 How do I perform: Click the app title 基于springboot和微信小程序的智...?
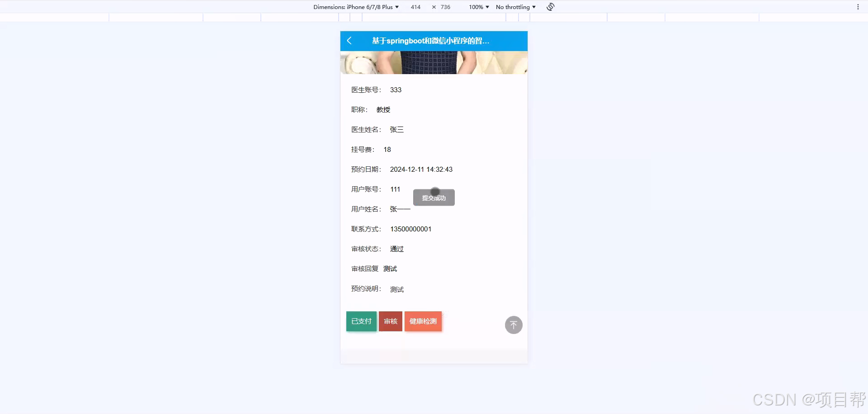pos(430,41)
